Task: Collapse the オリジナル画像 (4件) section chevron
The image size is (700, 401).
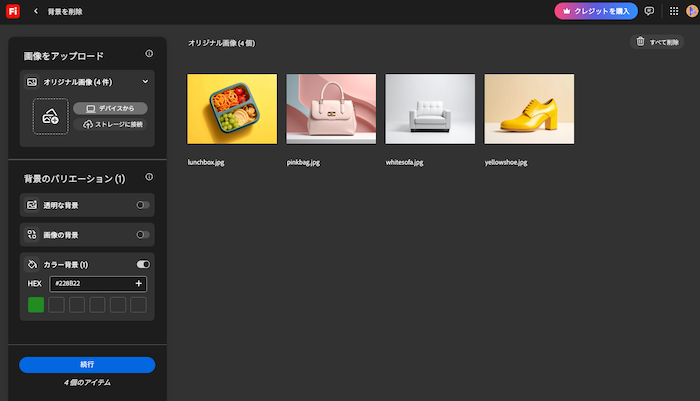Action: click(145, 81)
